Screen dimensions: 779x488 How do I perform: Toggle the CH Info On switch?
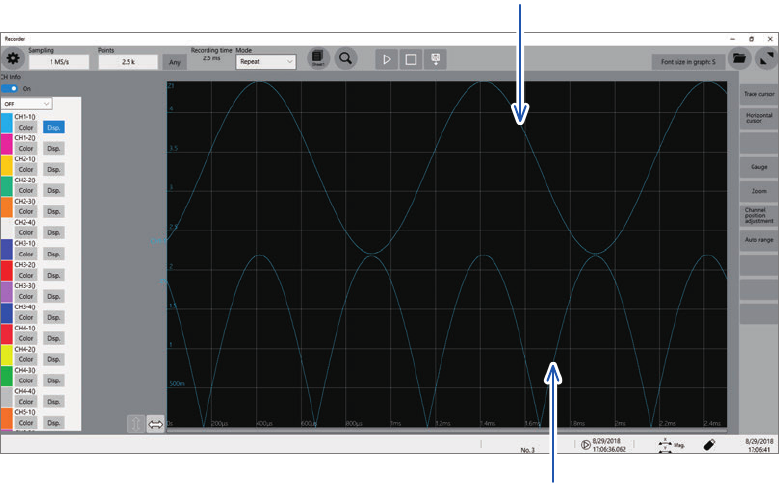point(9,88)
